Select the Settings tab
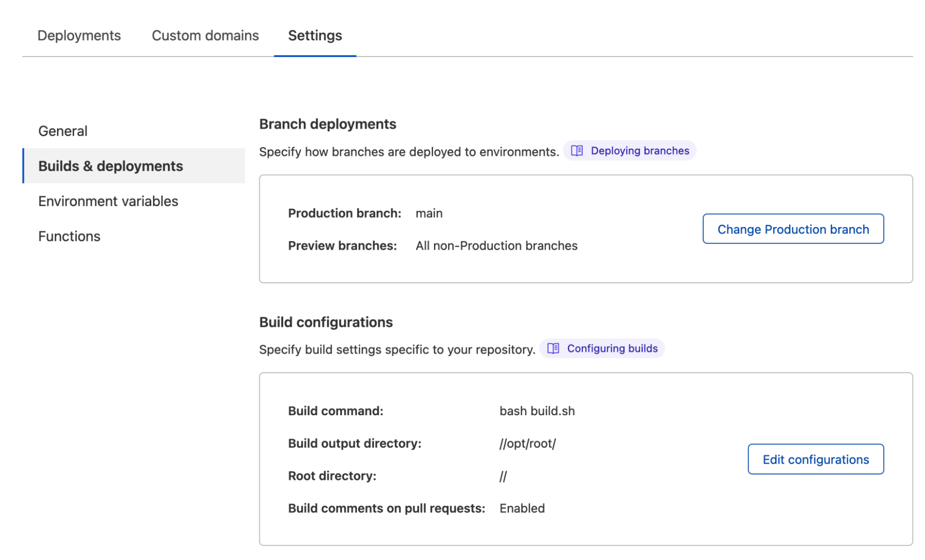 tap(315, 35)
